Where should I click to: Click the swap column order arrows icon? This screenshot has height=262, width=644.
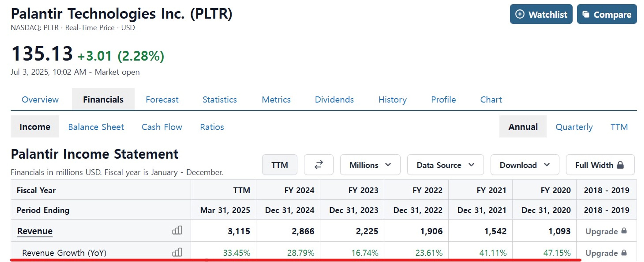click(318, 165)
